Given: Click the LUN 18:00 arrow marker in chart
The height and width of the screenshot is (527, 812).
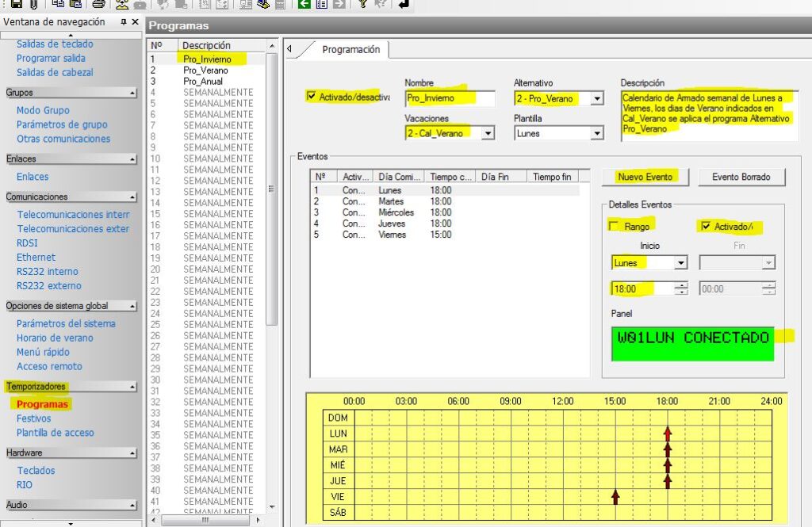Looking at the screenshot, I should [668, 433].
